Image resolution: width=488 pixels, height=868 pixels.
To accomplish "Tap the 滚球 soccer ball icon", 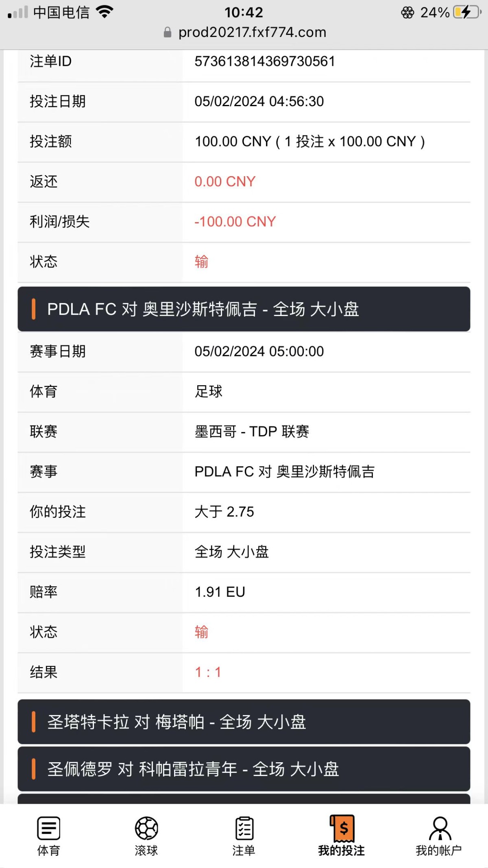I will pyautogui.click(x=146, y=828).
